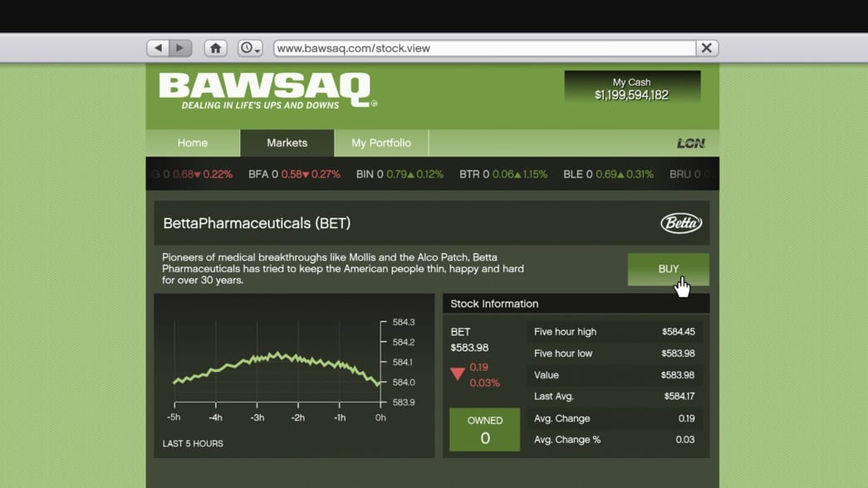Click the LCN exchange icon
Viewport: 868px width, 488px height.
point(690,143)
